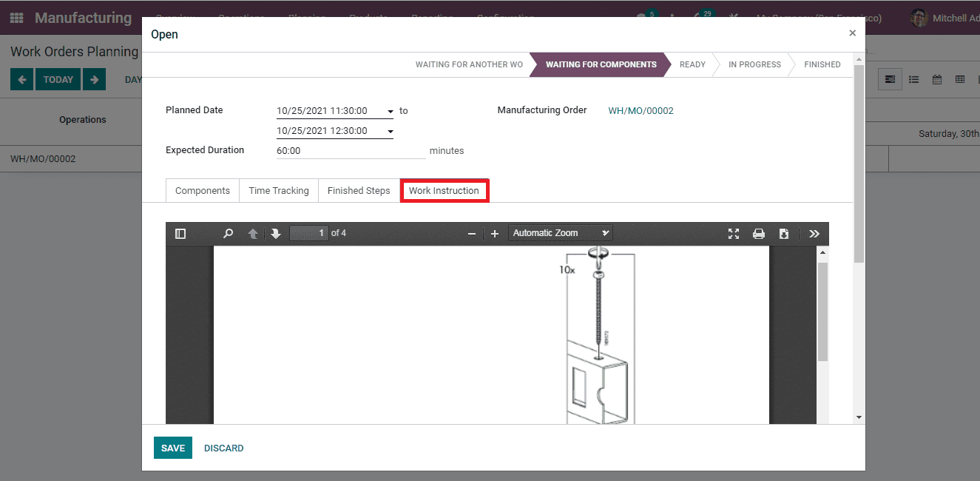Open the Time Tracking tab
980x481 pixels.
coord(278,190)
